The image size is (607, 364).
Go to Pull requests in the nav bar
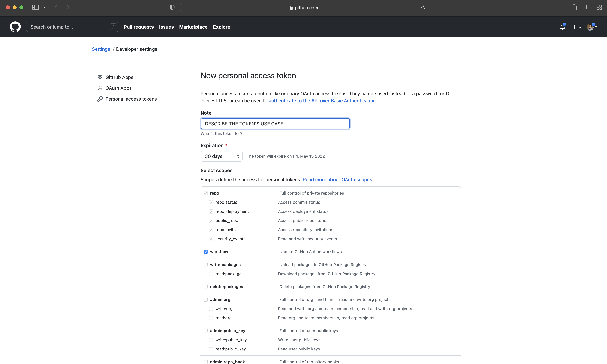(x=138, y=27)
